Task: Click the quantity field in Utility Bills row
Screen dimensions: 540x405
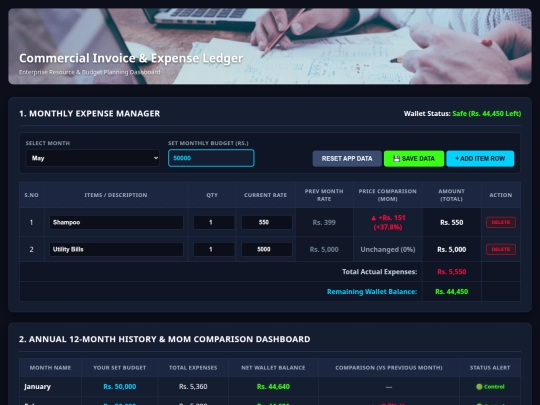Action: pyautogui.click(x=214, y=249)
